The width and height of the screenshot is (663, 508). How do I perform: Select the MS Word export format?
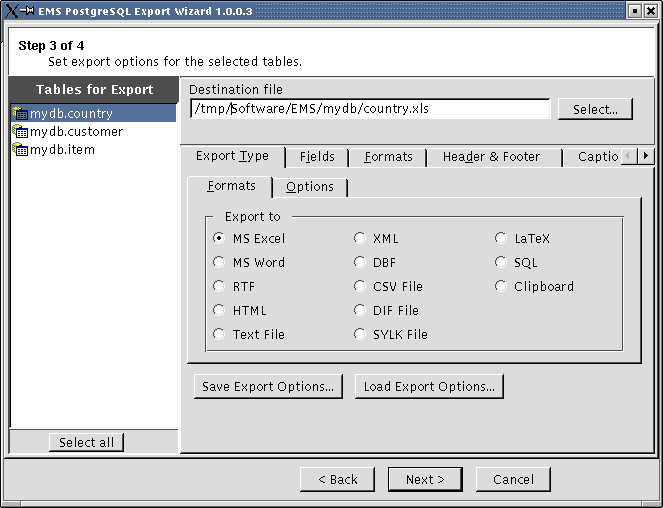(x=219, y=262)
